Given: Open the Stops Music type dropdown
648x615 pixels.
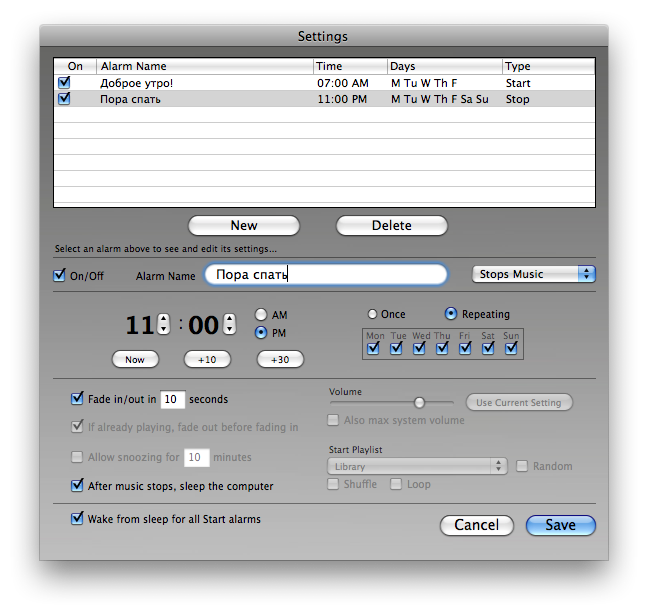Looking at the screenshot, I should coord(533,274).
